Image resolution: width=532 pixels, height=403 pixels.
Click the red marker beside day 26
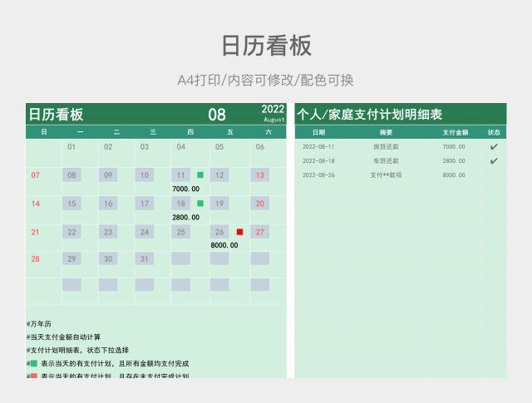point(240,232)
